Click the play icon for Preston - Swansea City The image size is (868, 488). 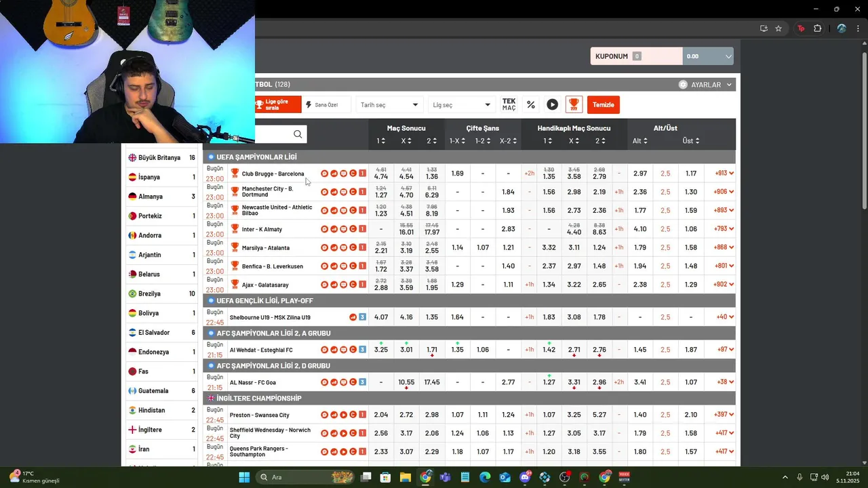click(343, 415)
